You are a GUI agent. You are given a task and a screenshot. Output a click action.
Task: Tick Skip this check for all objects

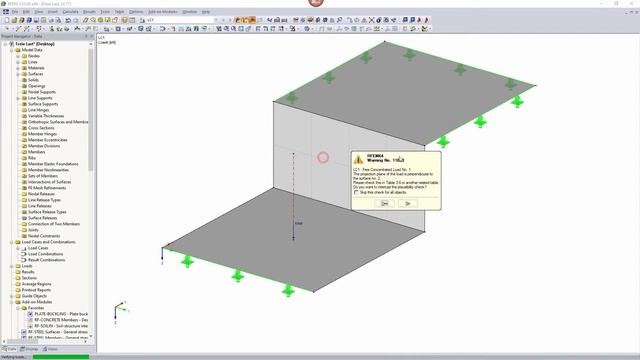(356, 192)
